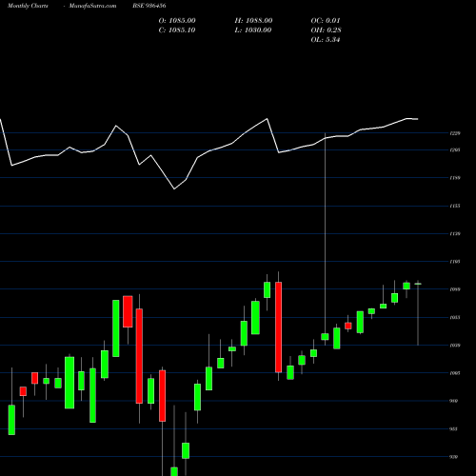Click the 'OH: 0.28' reading
The image size is (476, 476).
pos(326,30)
